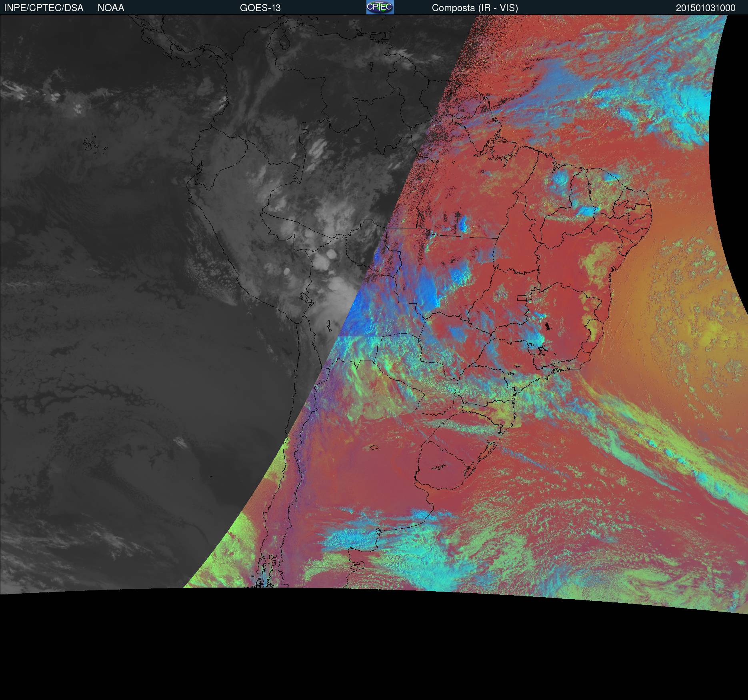Click the NOAA text in the header

[111, 8]
